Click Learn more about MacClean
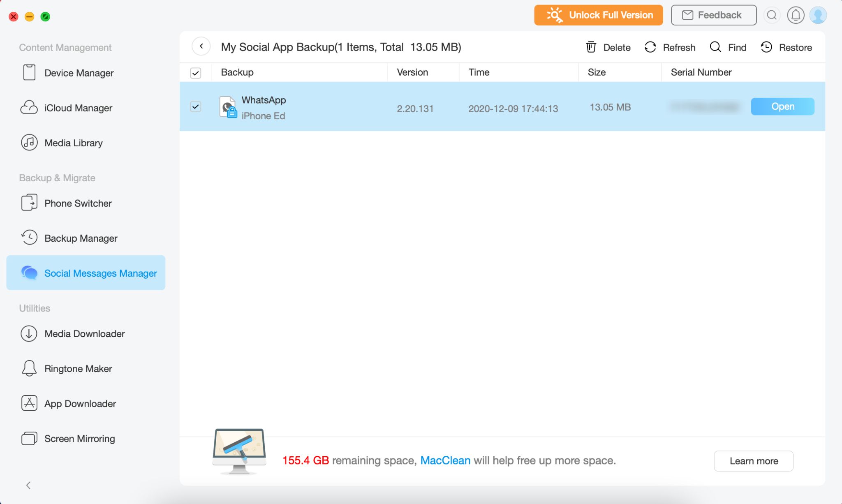Image resolution: width=842 pixels, height=504 pixels. pos(754,461)
